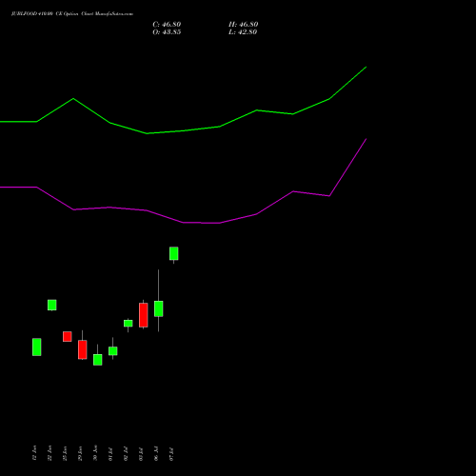Click the green candlestick above 07 Jul
The image size is (476, 476).
[174, 254]
